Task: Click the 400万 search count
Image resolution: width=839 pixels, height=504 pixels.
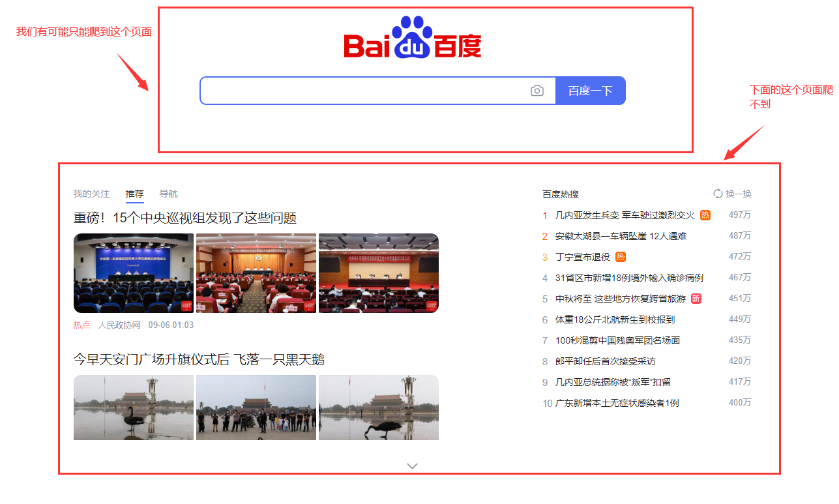Action: click(740, 403)
